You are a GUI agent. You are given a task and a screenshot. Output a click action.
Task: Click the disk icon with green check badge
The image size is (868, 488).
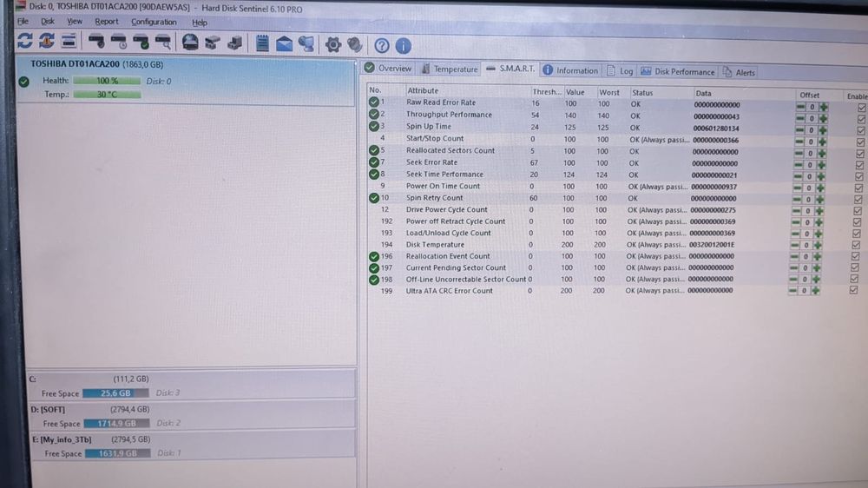coord(141,42)
